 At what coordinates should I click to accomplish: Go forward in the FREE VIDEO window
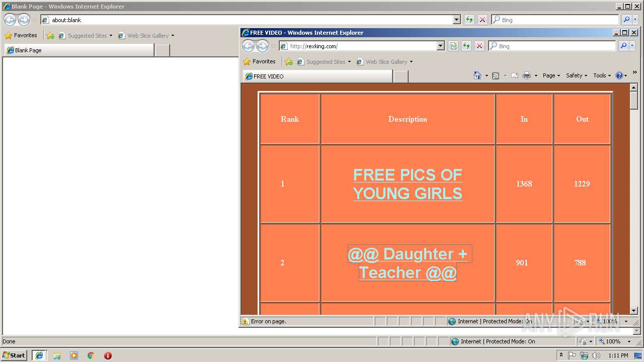pyautogui.click(x=262, y=46)
